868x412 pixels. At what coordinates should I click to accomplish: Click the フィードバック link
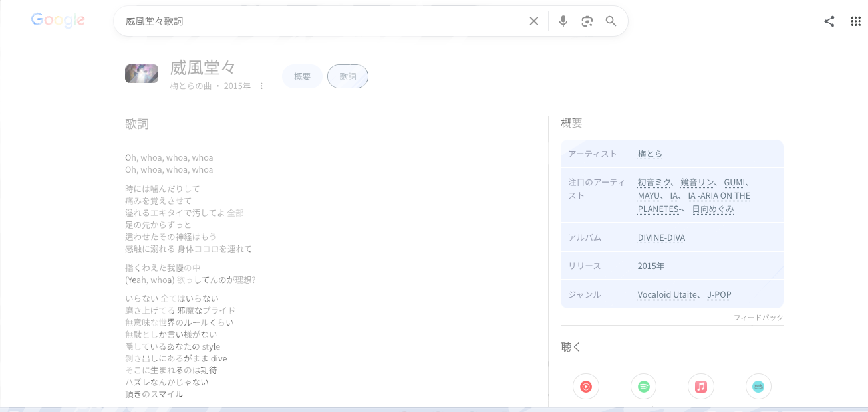758,318
